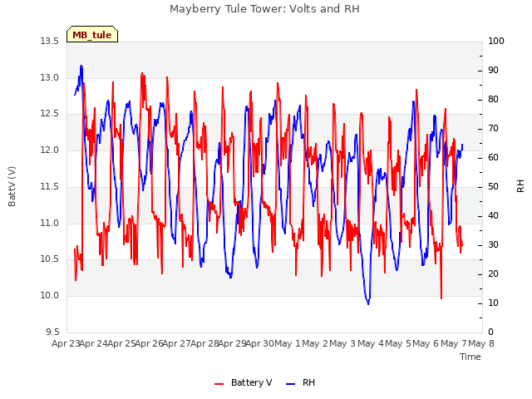532x399 pixels.
Task: Click the 50 right axis tick label
Action: pos(493,187)
